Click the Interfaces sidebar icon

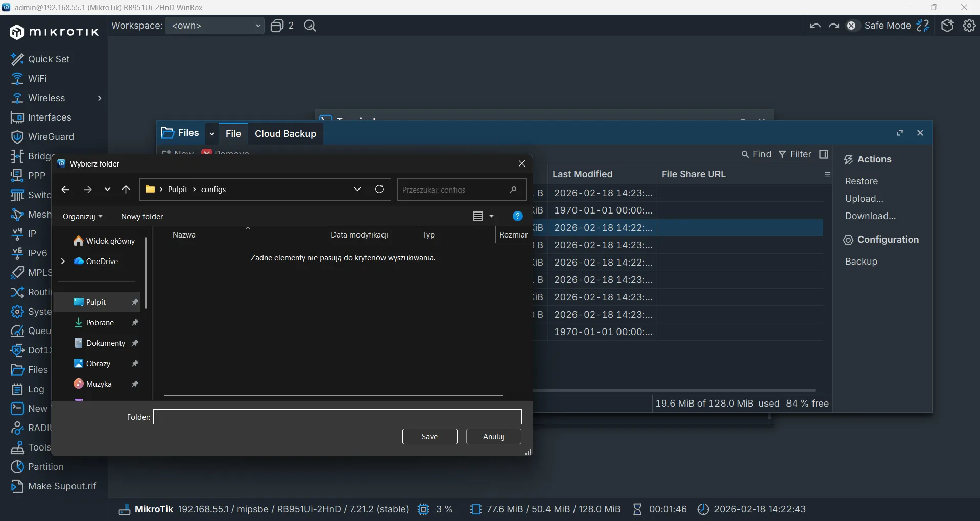pos(17,117)
